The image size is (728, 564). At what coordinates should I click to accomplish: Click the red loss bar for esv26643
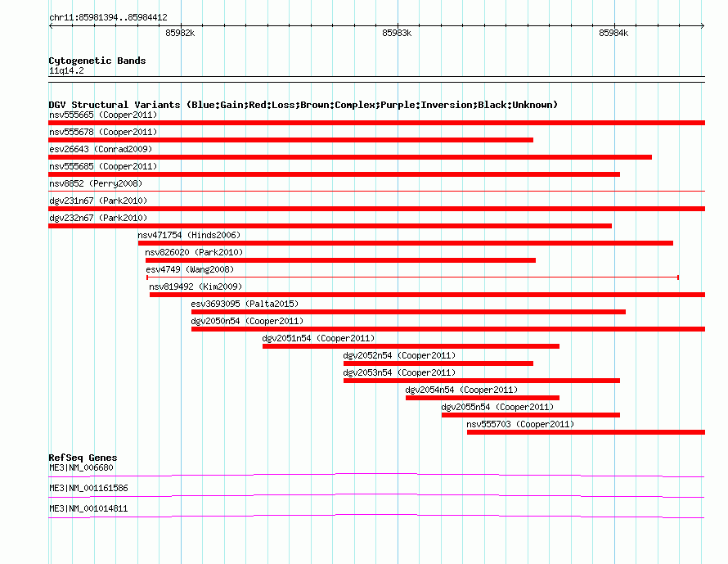350,157
